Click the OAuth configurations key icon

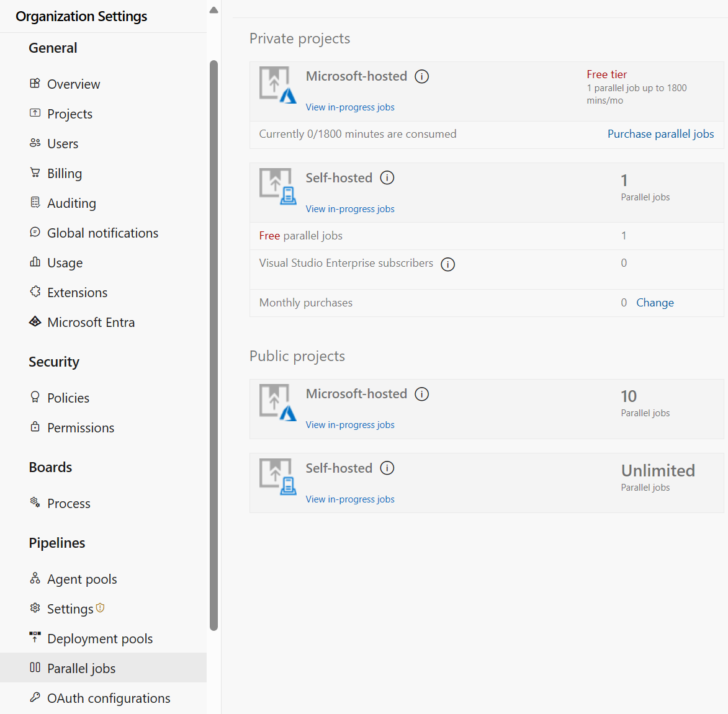[x=35, y=698]
